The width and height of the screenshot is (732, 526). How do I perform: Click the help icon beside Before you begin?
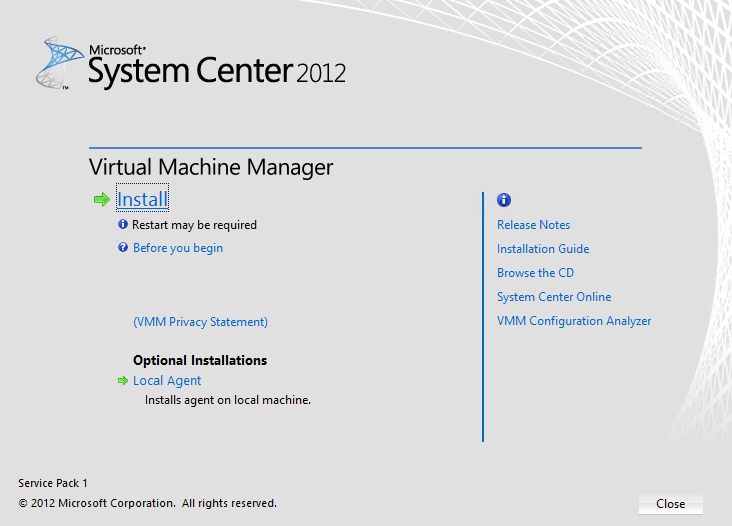[123, 247]
